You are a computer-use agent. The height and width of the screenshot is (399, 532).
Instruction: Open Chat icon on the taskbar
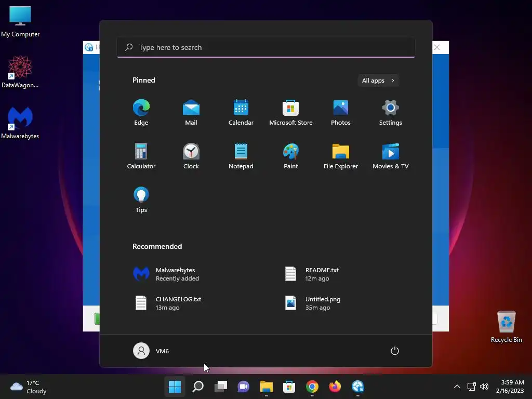pos(243,387)
